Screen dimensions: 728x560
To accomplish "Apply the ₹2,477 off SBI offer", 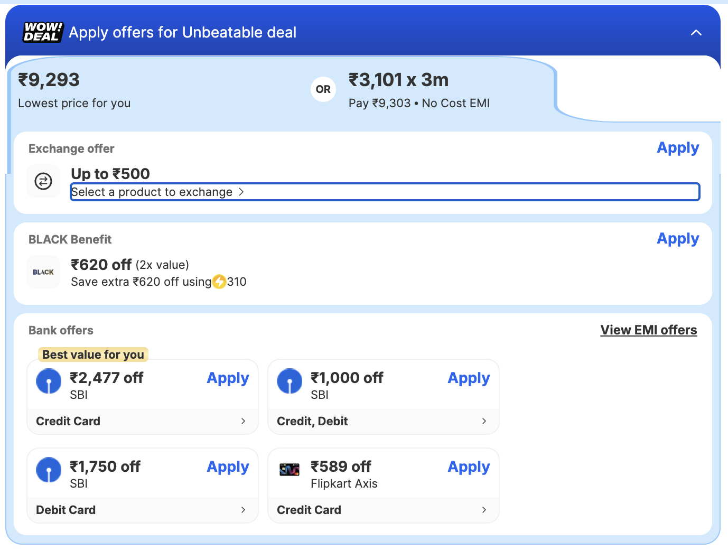I will 228,378.
